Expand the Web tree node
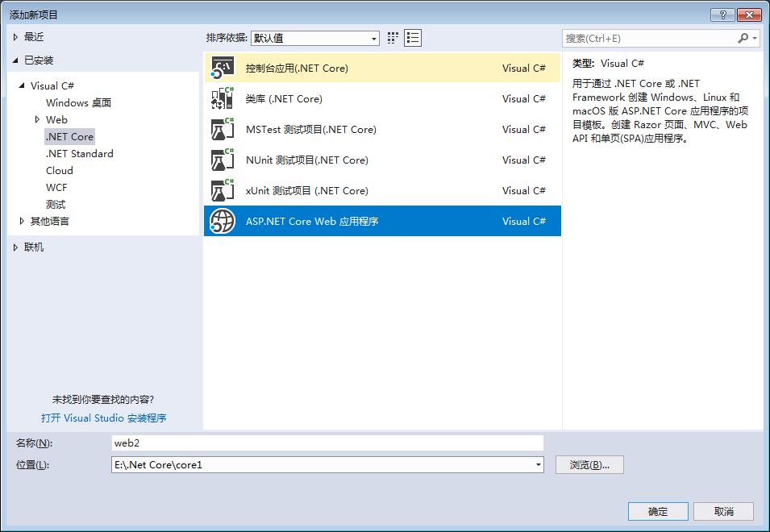This screenshot has width=770, height=532. coord(37,119)
